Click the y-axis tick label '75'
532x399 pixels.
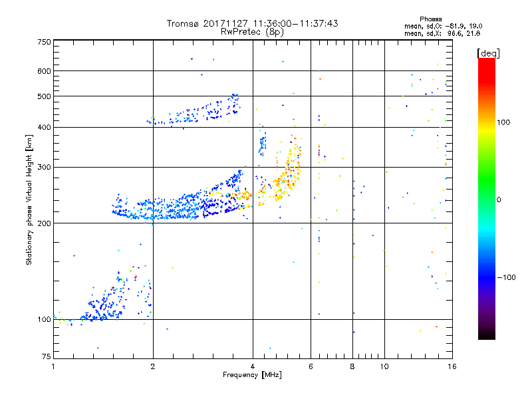coord(47,356)
